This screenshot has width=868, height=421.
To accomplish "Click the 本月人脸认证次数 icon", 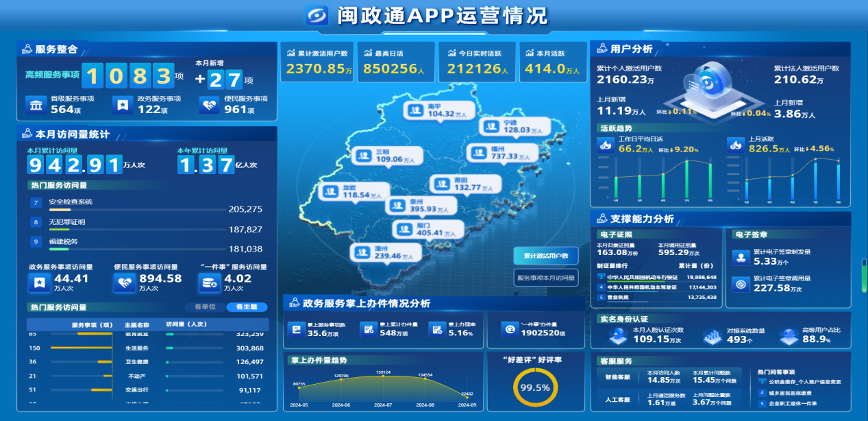I will click(617, 335).
